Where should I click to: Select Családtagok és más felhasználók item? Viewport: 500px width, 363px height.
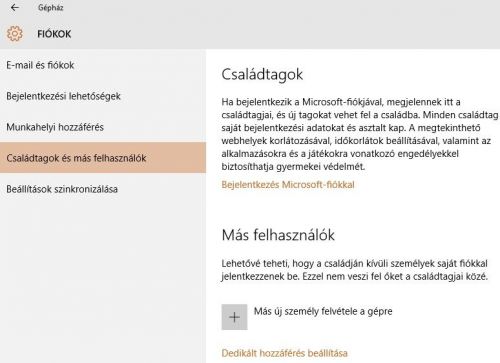[103, 158]
